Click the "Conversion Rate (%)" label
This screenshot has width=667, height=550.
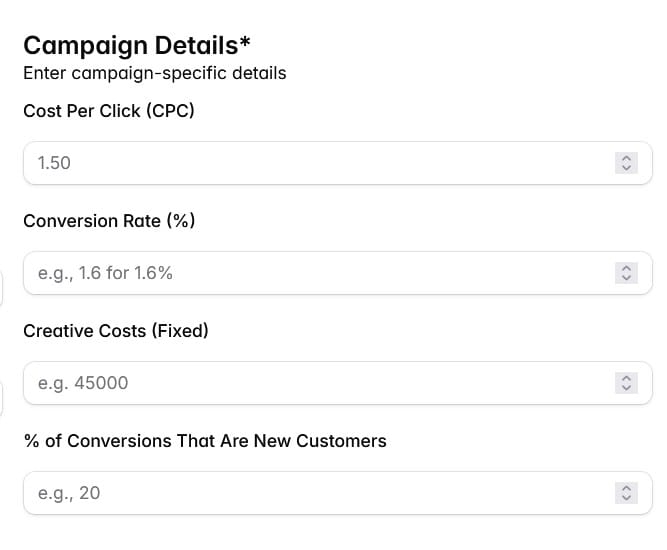click(109, 220)
